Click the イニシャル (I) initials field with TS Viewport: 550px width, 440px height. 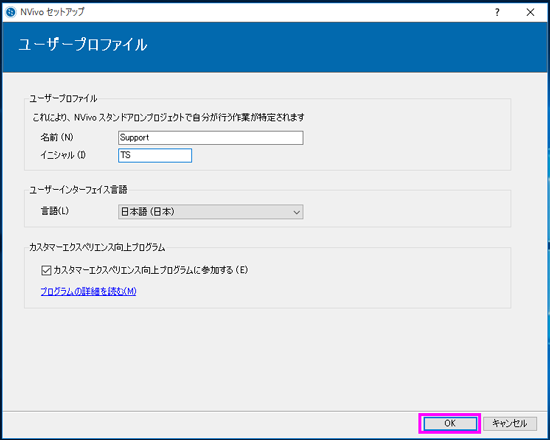pos(155,155)
